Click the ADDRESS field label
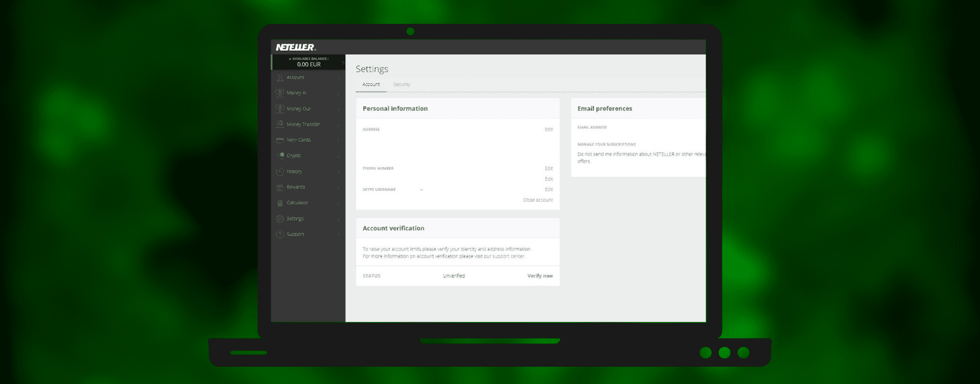 pos(371,130)
